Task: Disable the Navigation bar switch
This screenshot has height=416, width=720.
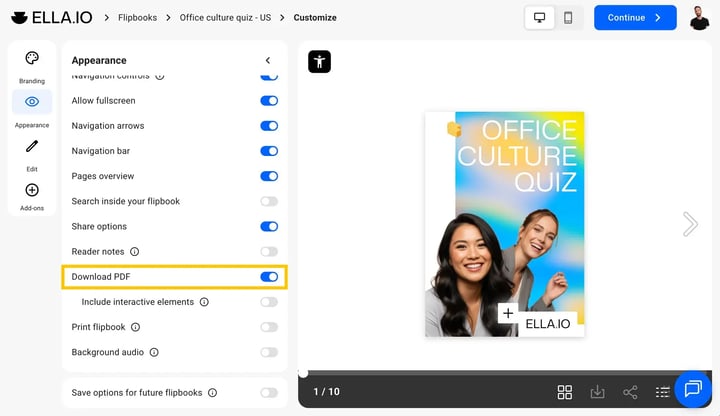Action: click(269, 151)
